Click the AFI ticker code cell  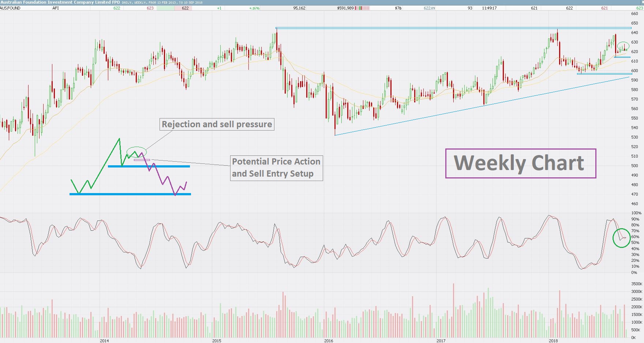[x=56, y=8]
